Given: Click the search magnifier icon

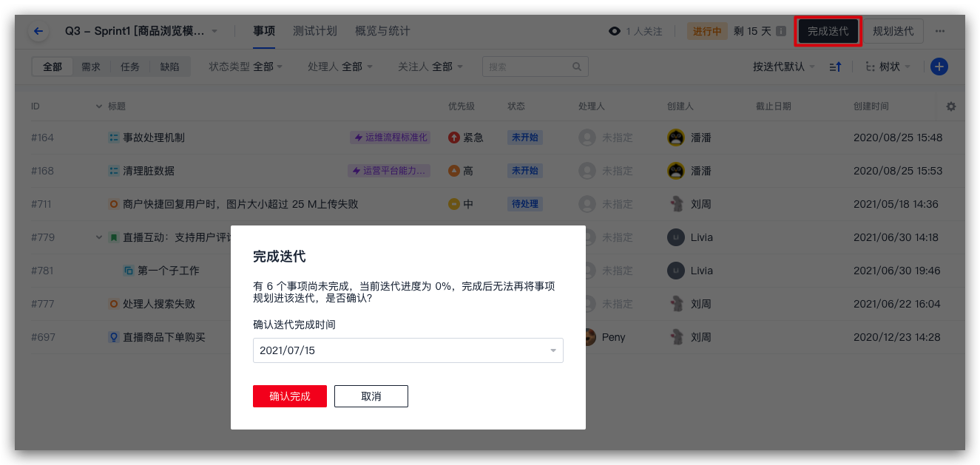Looking at the screenshot, I should coord(577,67).
